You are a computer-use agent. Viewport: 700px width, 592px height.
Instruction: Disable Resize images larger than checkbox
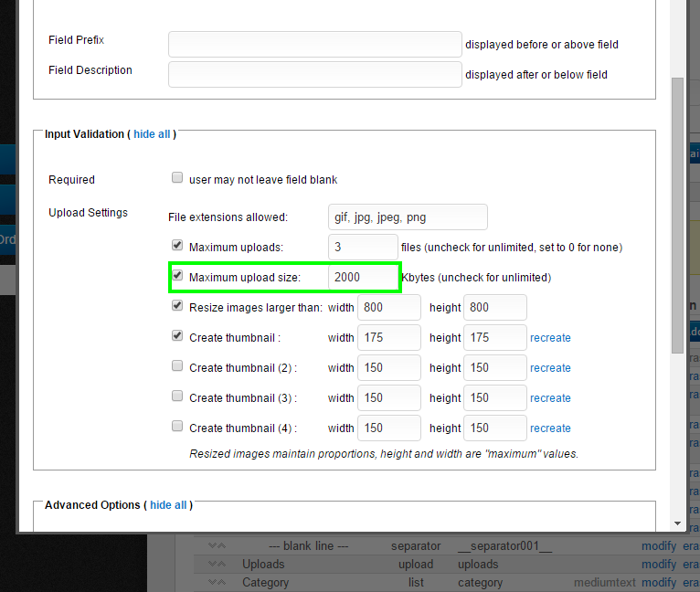[177, 306]
